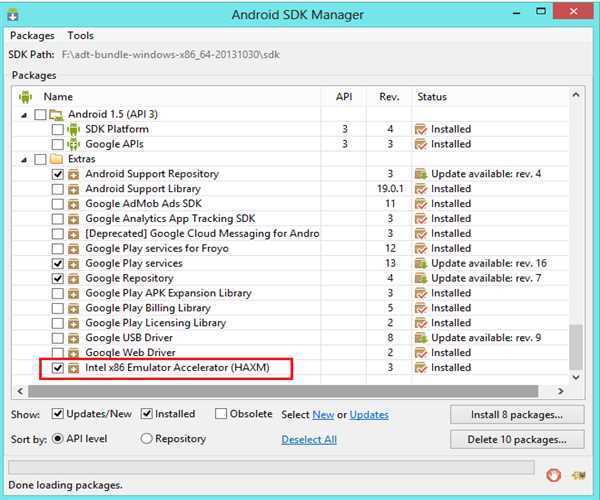Viewport: 600px width, 500px height.
Task: Click the log window icon at bottom right
Action: [578, 473]
